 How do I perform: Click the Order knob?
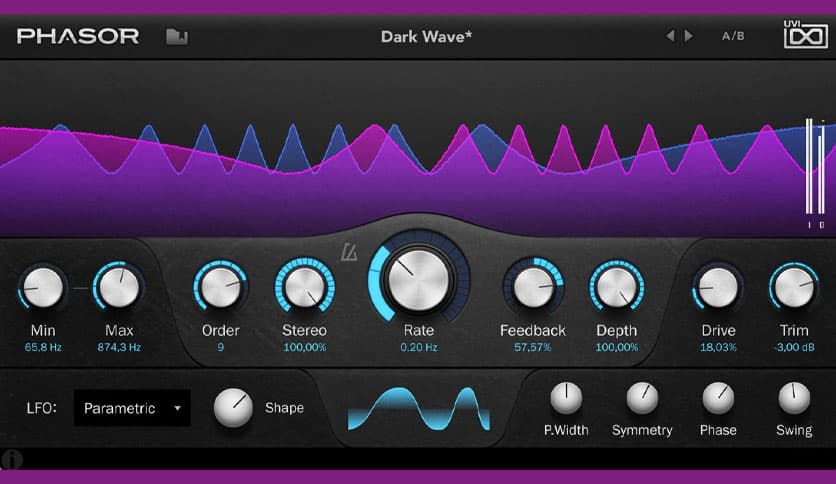click(x=220, y=287)
